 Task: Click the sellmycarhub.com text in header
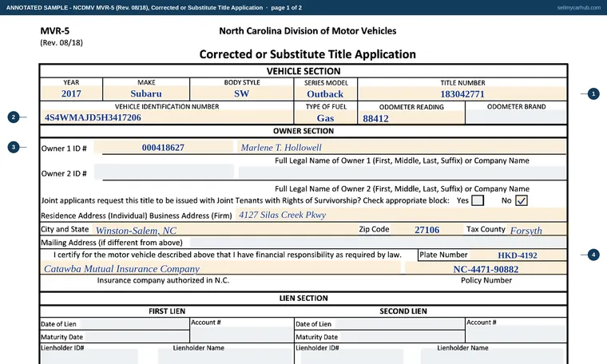pyautogui.click(x=579, y=7)
